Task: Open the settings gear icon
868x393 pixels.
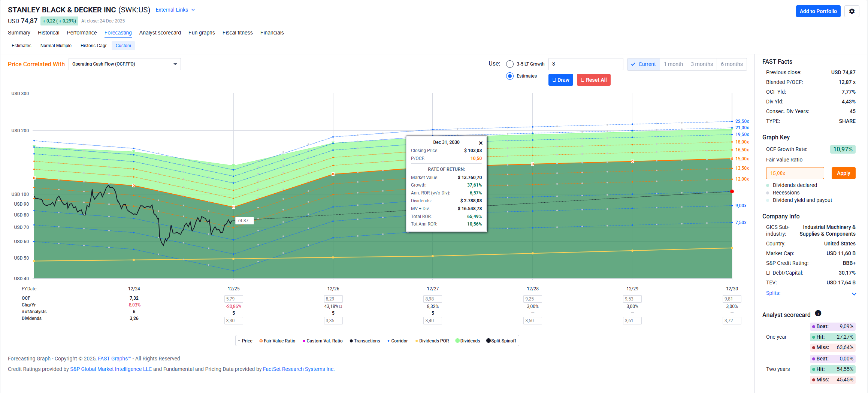Action: (x=852, y=11)
